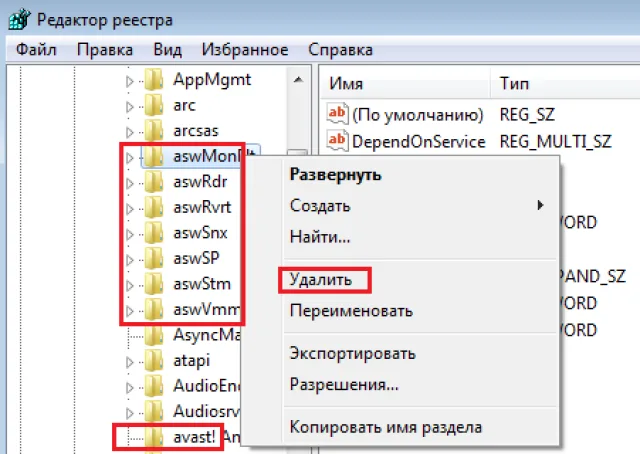Click the string icon of (По умолчанию)
Image resolution: width=640 pixels, height=454 pixels.
tap(337, 113)
